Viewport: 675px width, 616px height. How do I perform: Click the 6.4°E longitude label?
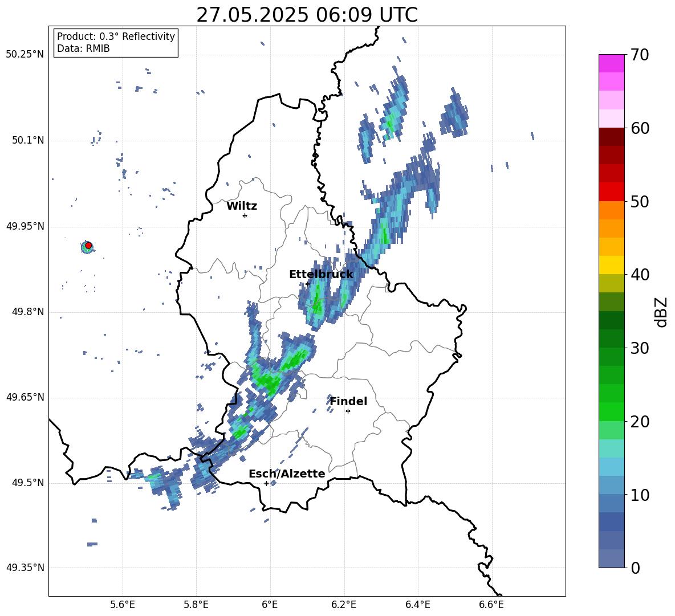point(417,605)
